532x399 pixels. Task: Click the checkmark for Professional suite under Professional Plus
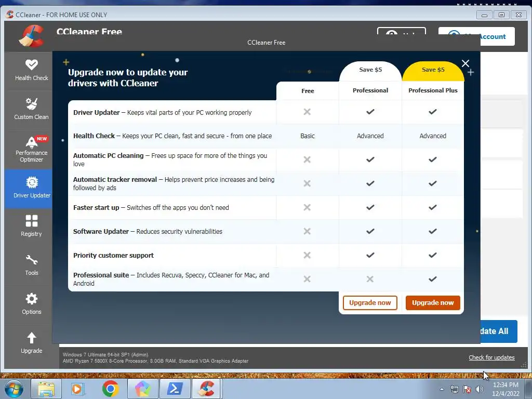433,279
